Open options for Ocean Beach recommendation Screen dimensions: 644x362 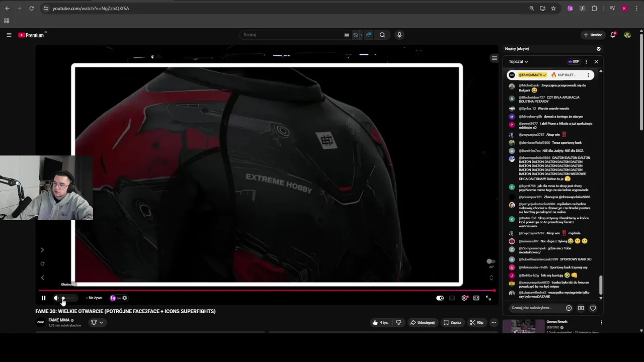pos(601,322)
